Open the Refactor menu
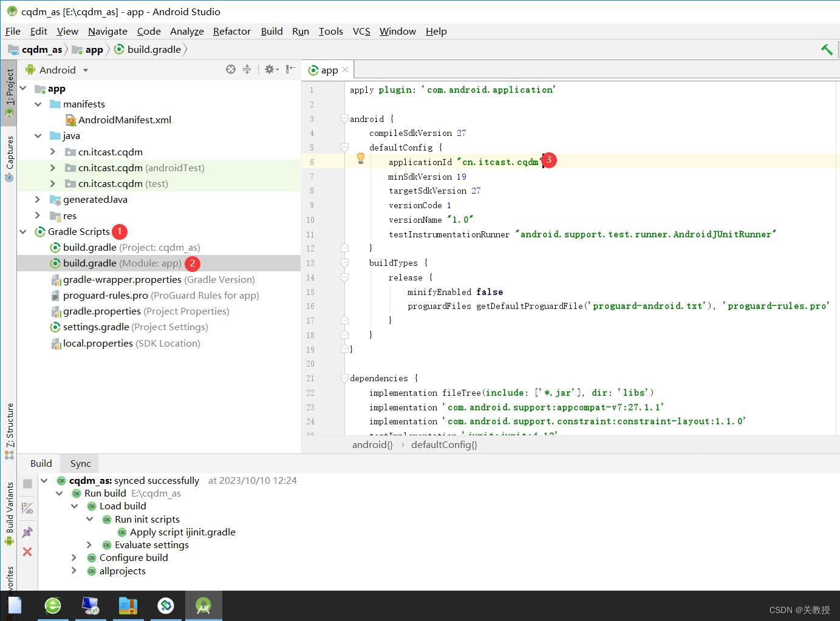The height and width of the screenshot is (621, 840). coord(232,31)
